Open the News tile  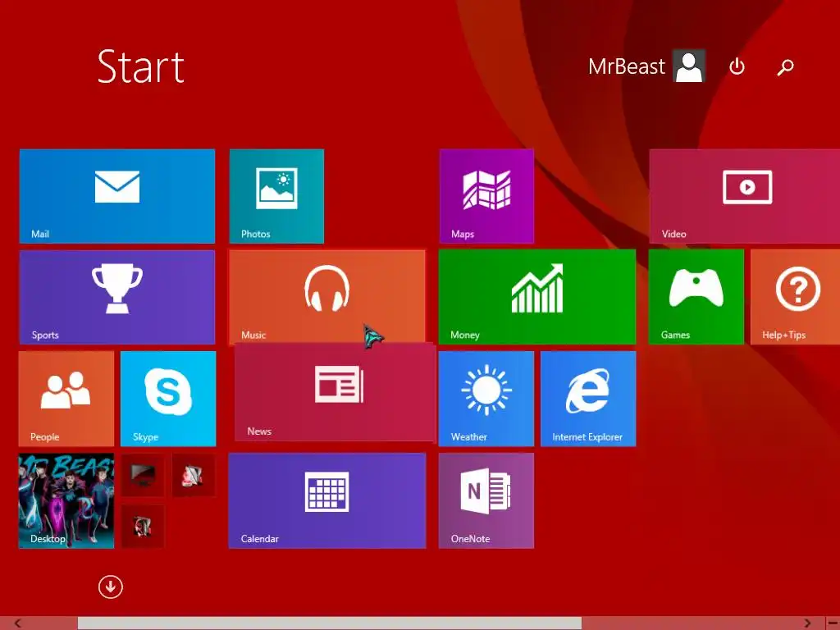[x=336, y=392]
